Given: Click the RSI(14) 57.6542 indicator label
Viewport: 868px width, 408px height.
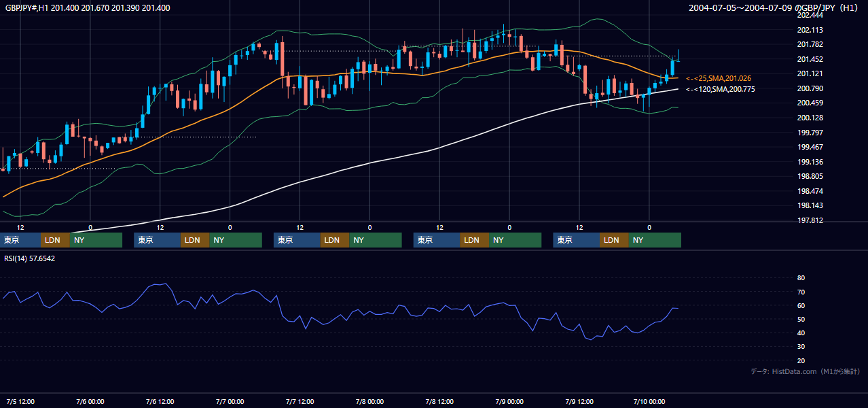Looking at the screenshot, I should point(30,258).
